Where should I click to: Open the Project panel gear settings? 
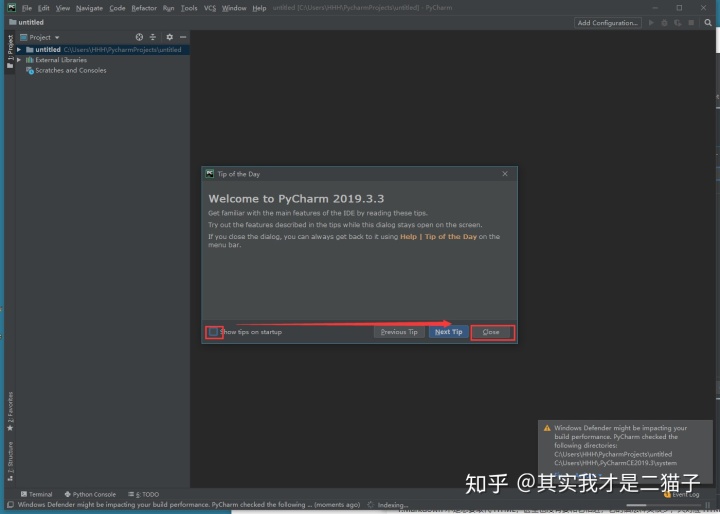pos(169,37)
